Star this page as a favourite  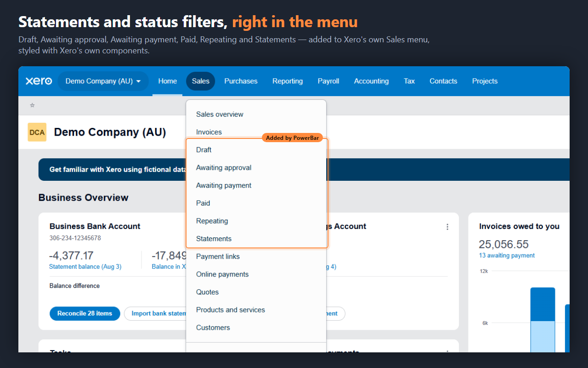pos(32,105)
